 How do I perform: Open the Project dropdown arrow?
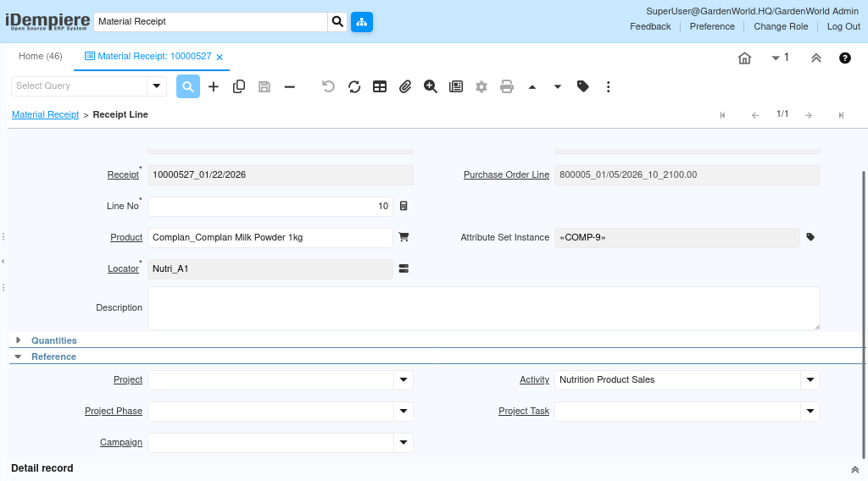click(x=403, y=380)
